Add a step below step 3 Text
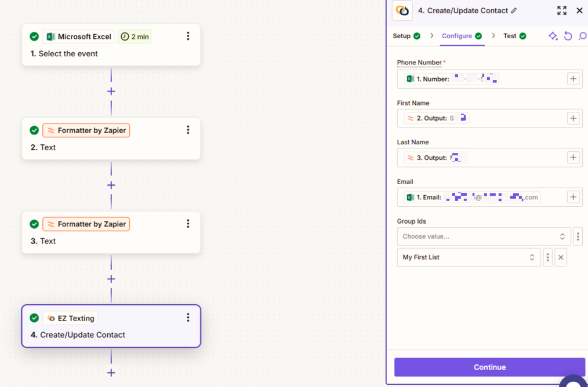588x387 pixels. click(x=111, y=279)
